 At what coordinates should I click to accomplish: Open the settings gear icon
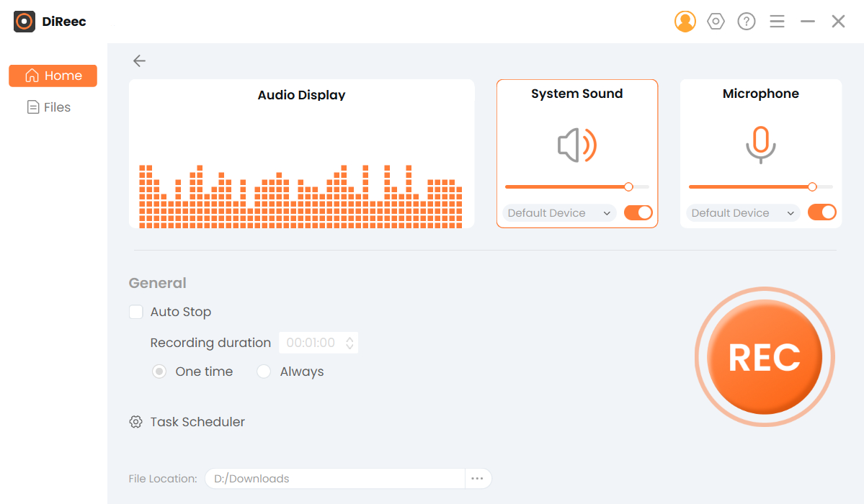coord(715,21)
